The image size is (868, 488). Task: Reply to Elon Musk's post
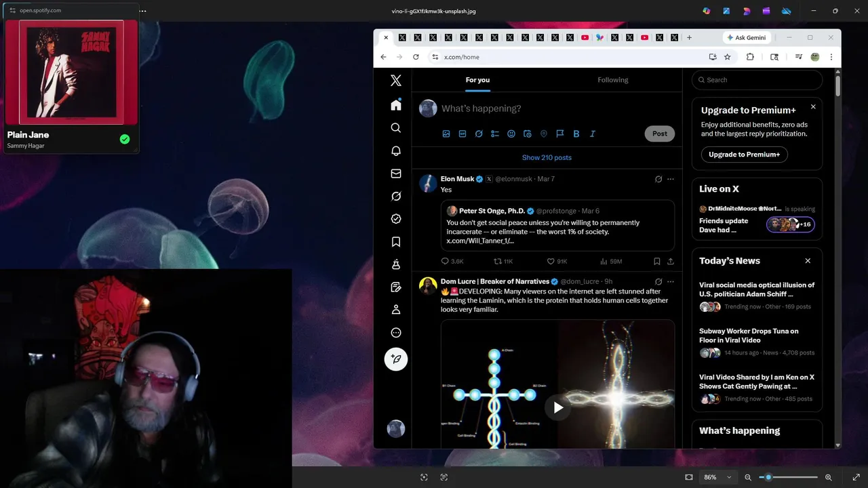[452, 261]
